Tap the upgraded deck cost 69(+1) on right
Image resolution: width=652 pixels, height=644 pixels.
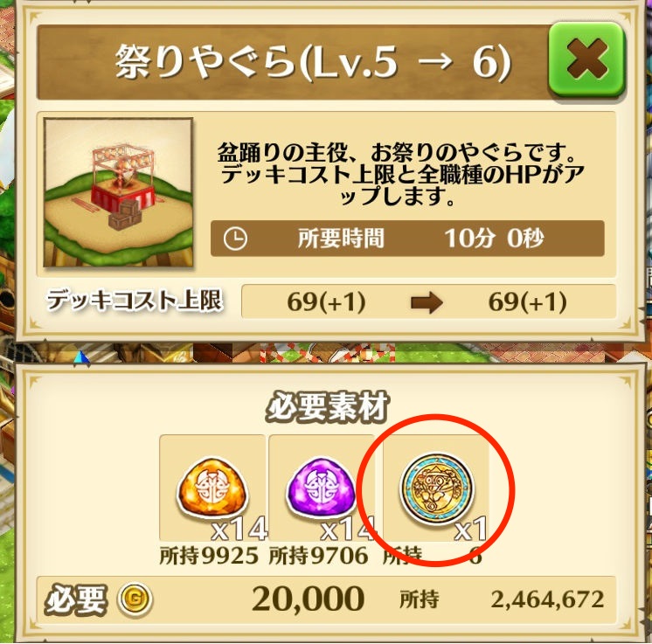(527, 301)
